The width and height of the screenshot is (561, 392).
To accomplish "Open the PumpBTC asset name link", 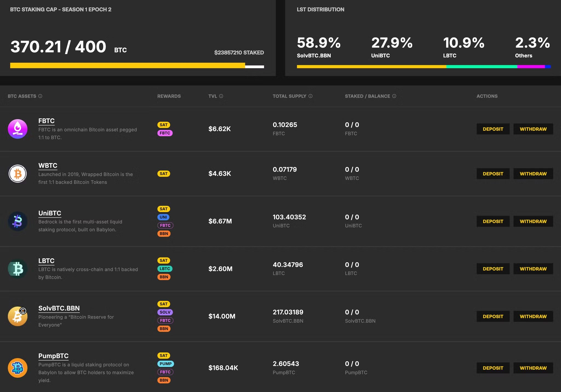I will 53,356.
